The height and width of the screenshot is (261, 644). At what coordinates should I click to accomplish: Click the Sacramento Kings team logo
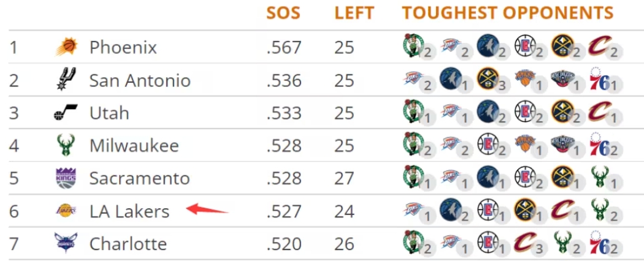pos(66,178)
